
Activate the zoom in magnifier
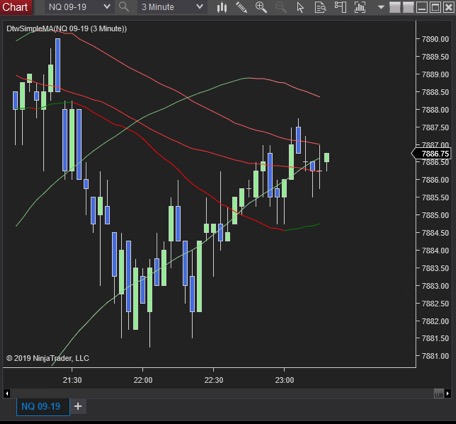click(x=261, y=7)
